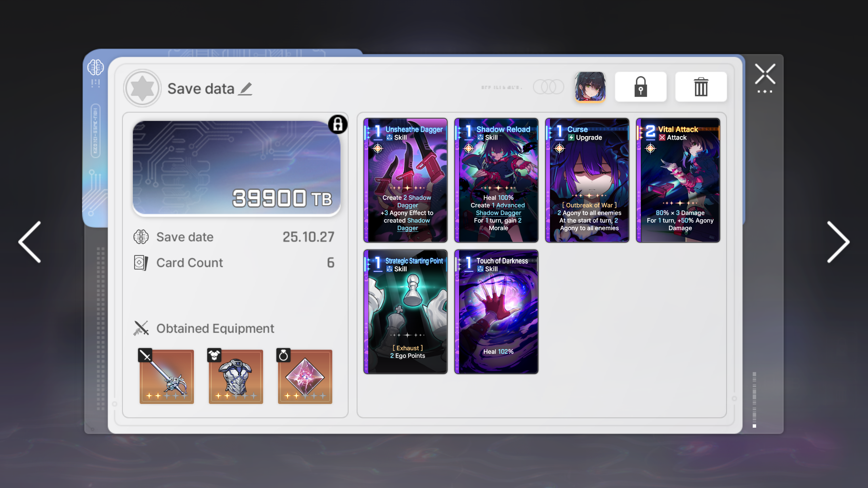Go to previous save data with left arrow

coord(30,242)
